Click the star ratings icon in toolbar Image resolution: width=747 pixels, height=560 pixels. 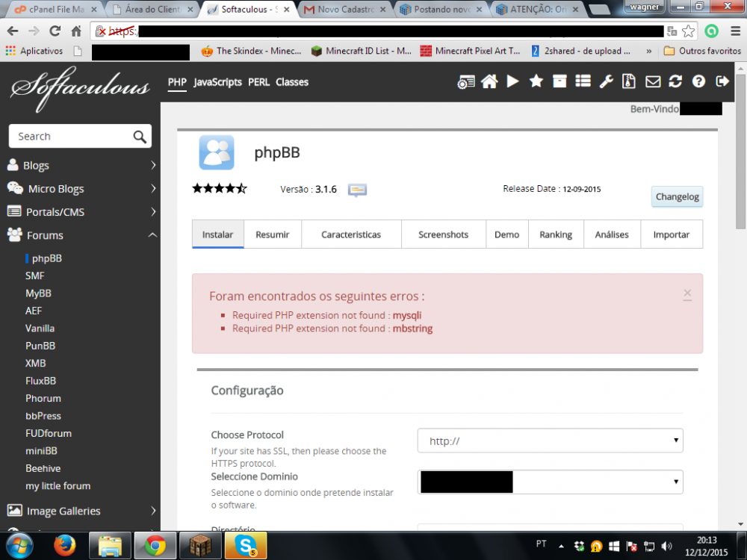[536, 82]
